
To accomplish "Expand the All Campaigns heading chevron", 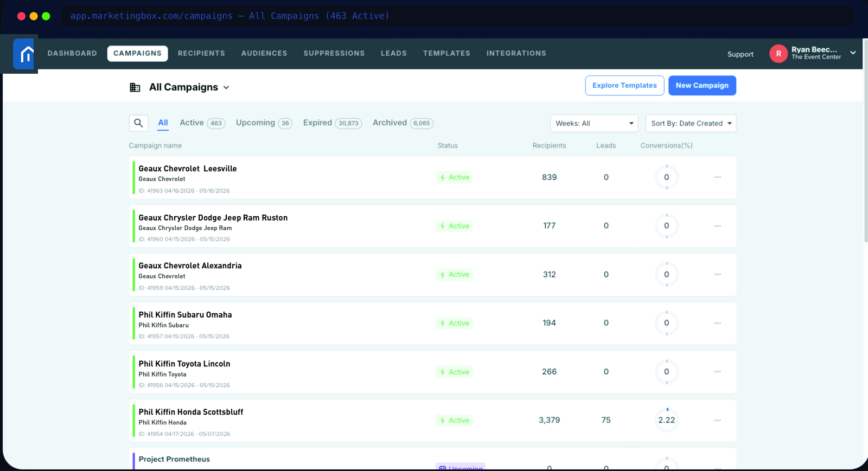I will pos(226,88).
